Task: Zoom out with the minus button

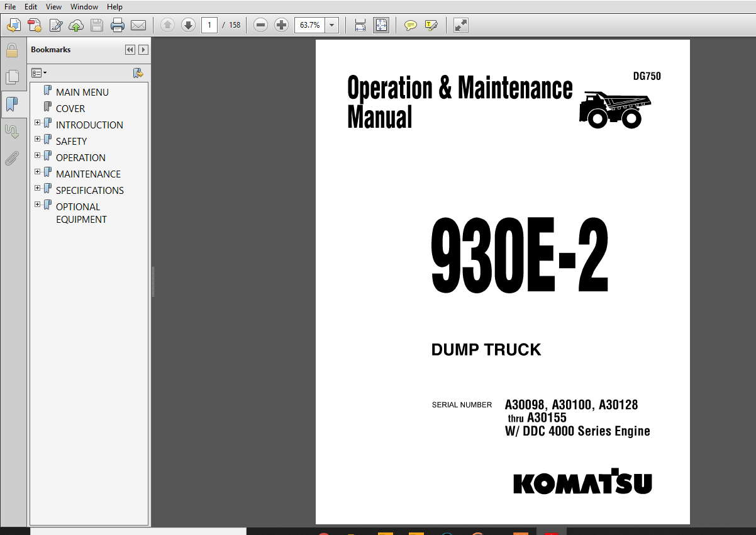Action: [261, 25]
